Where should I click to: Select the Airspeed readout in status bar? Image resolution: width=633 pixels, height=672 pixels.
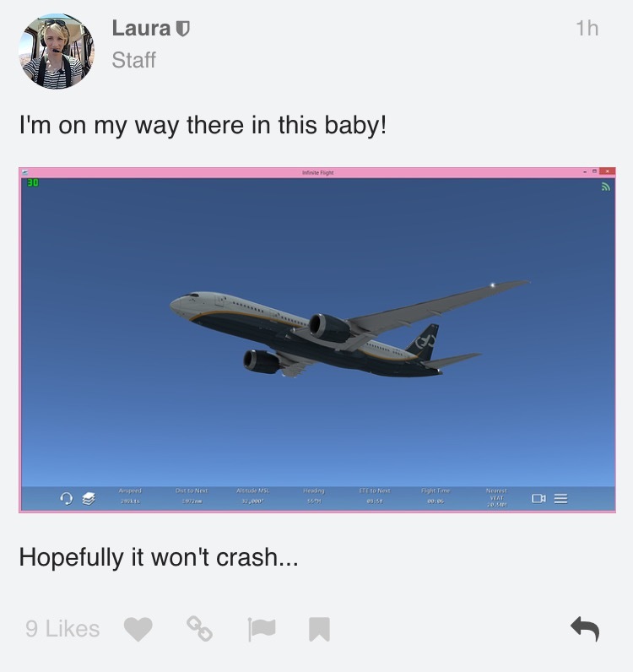[x=130, y=496]
